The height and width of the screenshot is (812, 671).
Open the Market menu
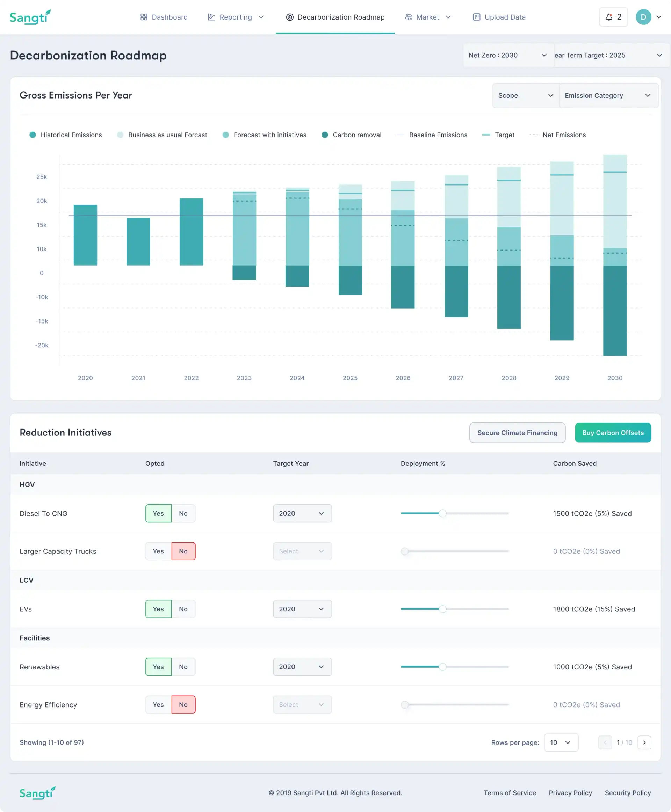(428, 17)
